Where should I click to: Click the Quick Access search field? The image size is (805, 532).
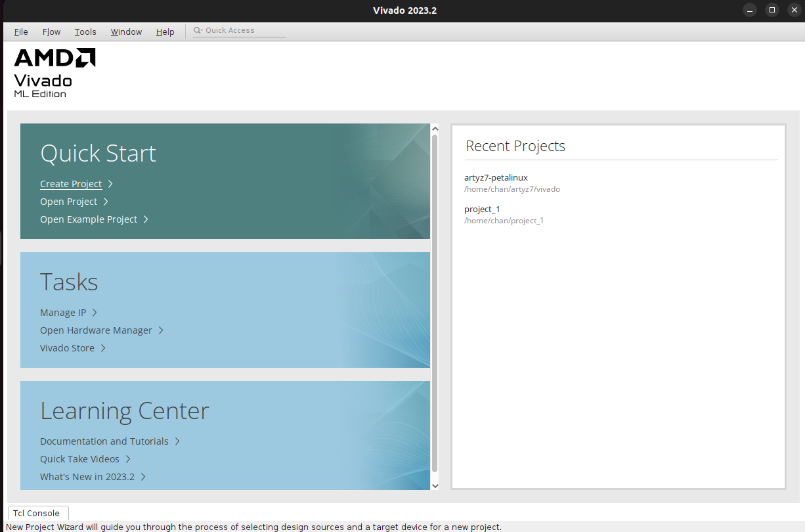(x=240, y=31)
